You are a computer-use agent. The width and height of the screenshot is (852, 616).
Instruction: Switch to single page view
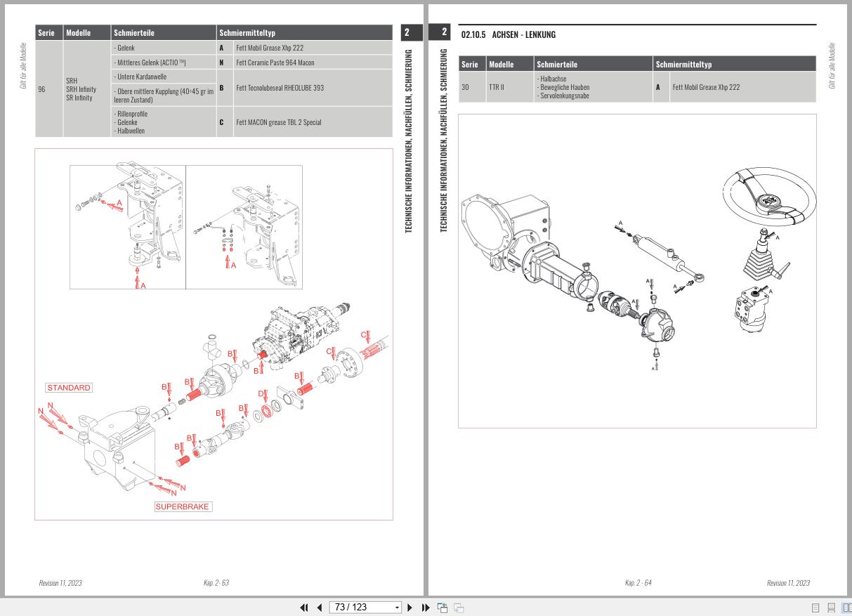pos(815,608)
